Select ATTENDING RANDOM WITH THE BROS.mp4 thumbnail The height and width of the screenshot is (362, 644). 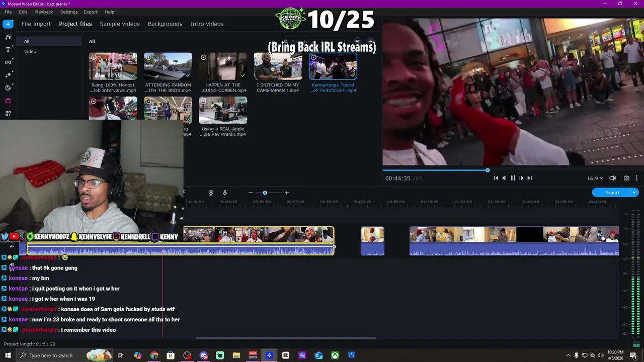coord(168,66)
